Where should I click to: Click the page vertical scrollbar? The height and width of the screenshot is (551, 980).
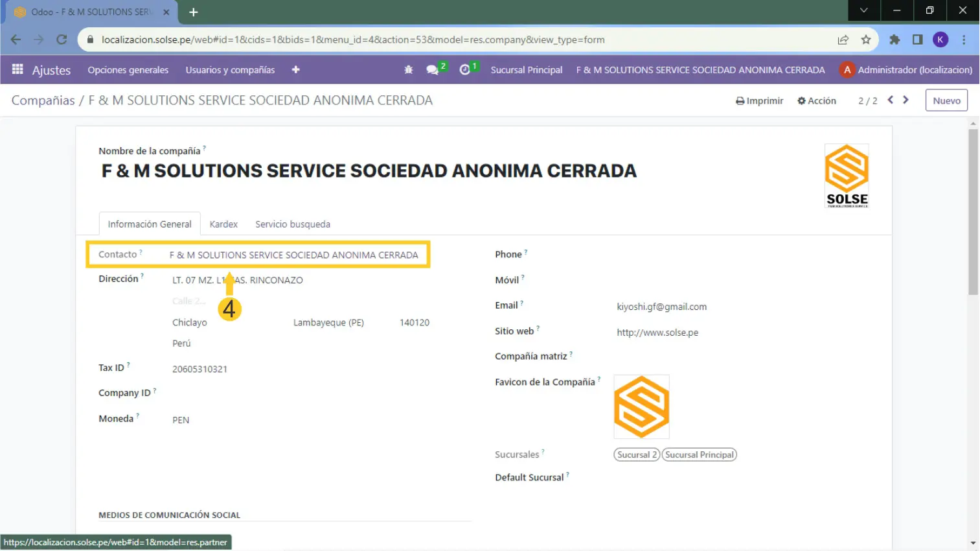(973, 212)
